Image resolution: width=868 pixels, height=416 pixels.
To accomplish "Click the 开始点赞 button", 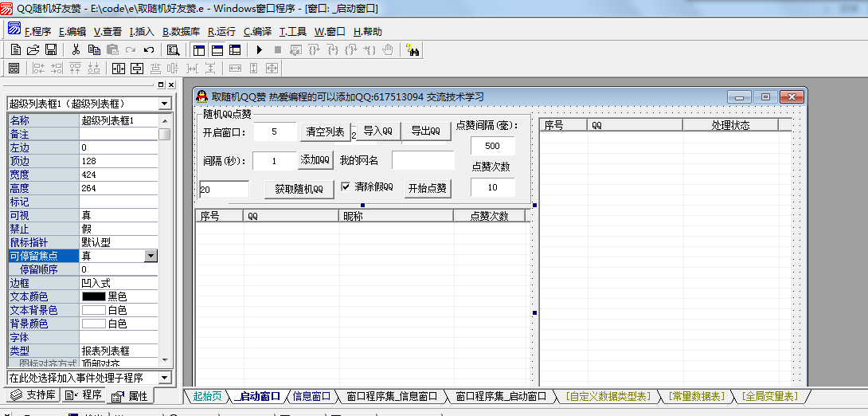I will coord(428,188).
